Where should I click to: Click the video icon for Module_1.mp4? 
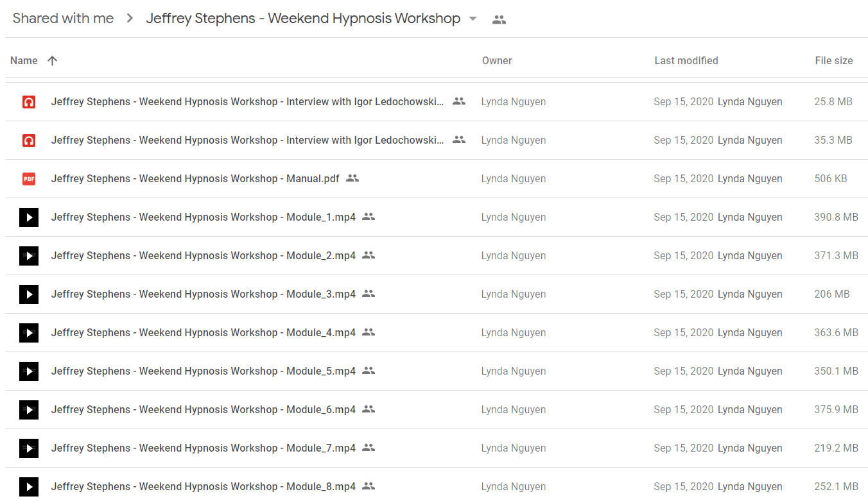tap(29, 217)
